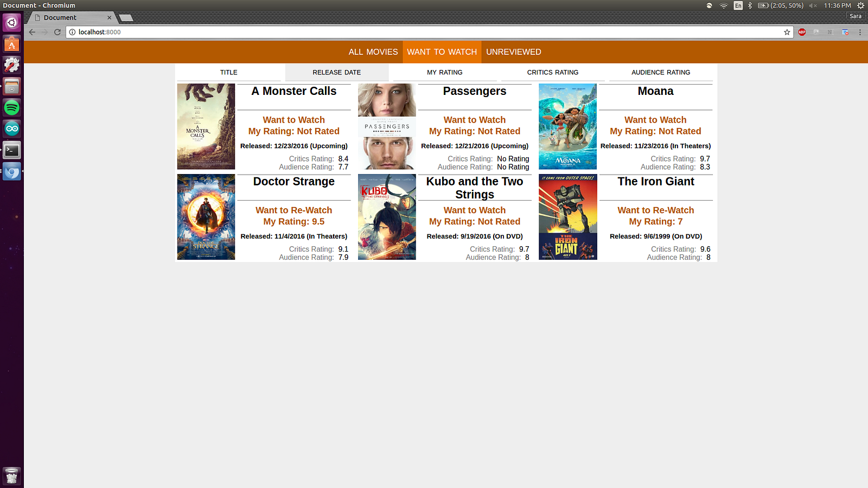Click the Moana title
868x488 pixels.
pos(655,91)
